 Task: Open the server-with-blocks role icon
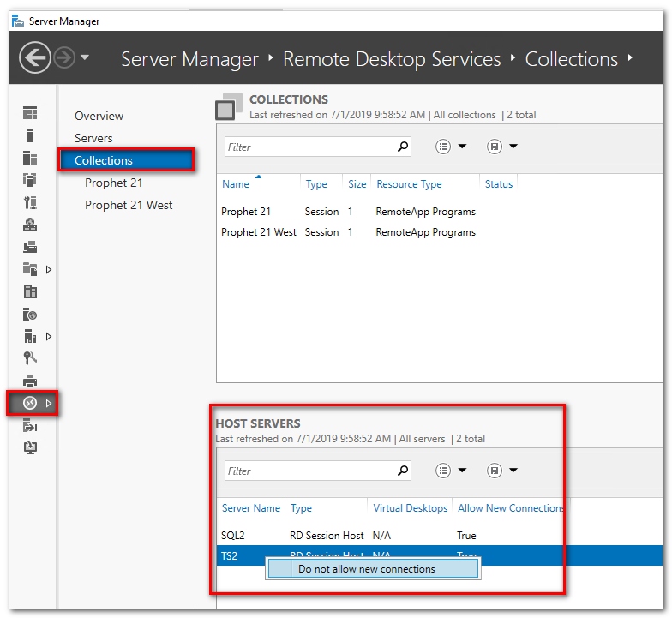pos(30,336)
